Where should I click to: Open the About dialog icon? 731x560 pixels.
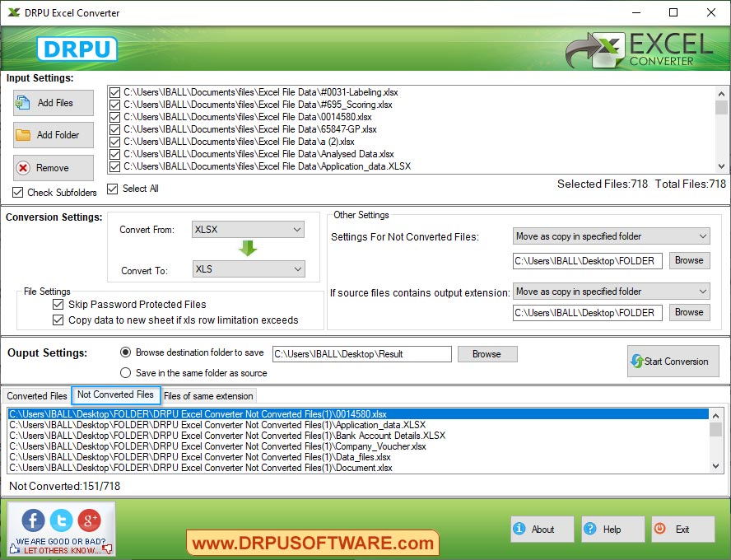coord(521,529)
